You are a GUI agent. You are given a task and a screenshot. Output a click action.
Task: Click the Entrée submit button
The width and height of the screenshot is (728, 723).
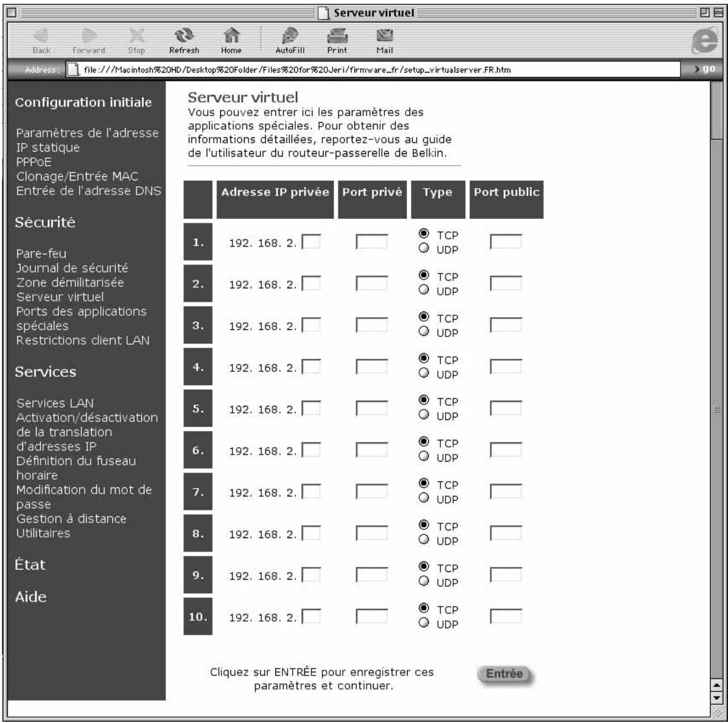tap(505, 674)
